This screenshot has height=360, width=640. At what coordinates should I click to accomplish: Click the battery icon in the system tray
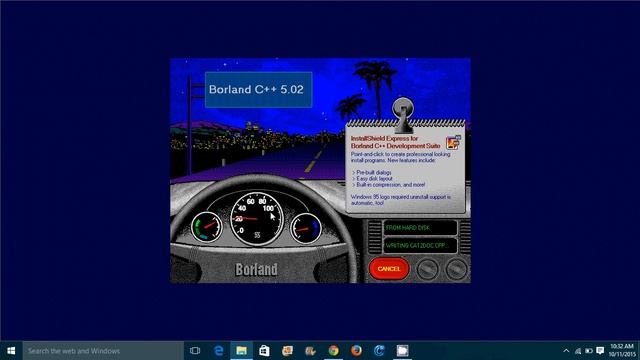pyautogui.click(x=589, y=351)
